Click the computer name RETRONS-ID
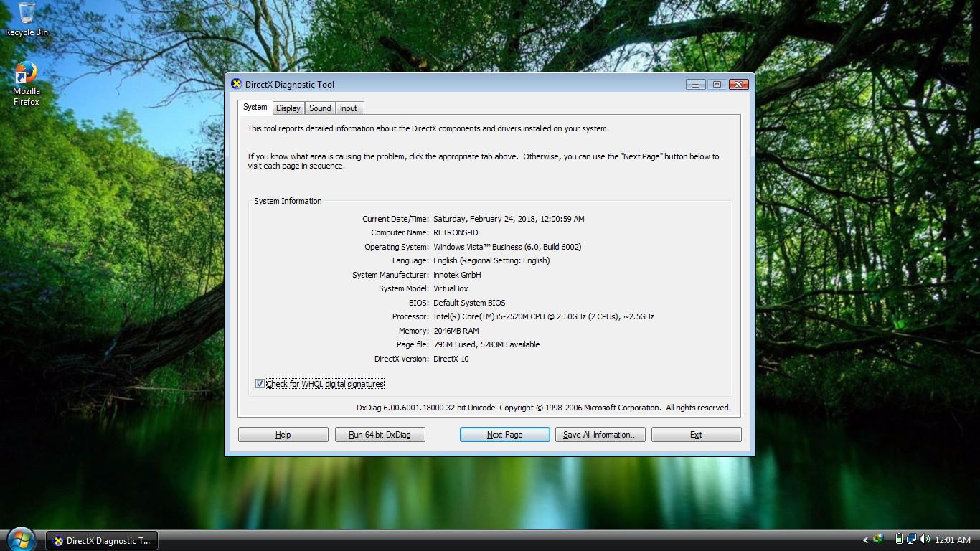This screenshot has height=551, width=980. click(x=456, y=232)
